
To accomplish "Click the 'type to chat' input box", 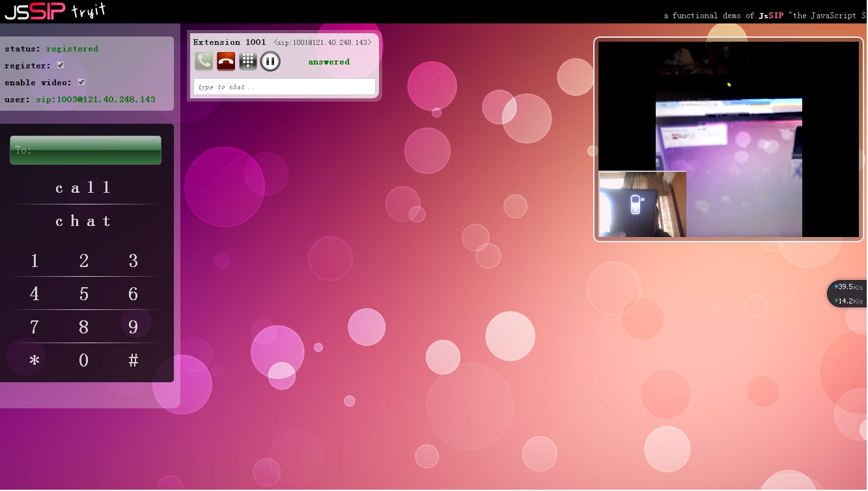I will [284, 86].
